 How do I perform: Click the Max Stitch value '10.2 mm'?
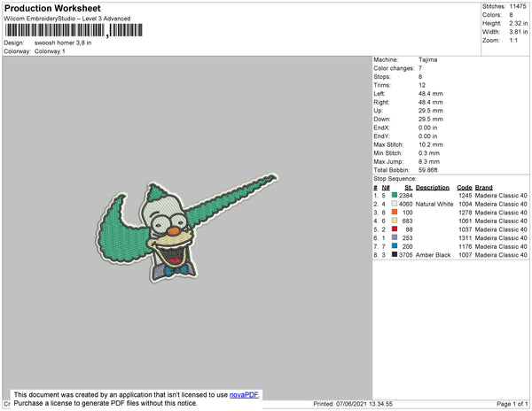[x=431, y=144]
